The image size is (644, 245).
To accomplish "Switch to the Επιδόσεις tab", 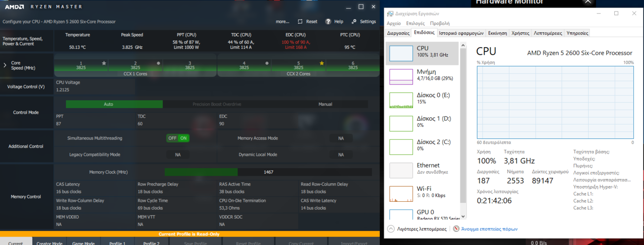I will (x=424, y=33).
